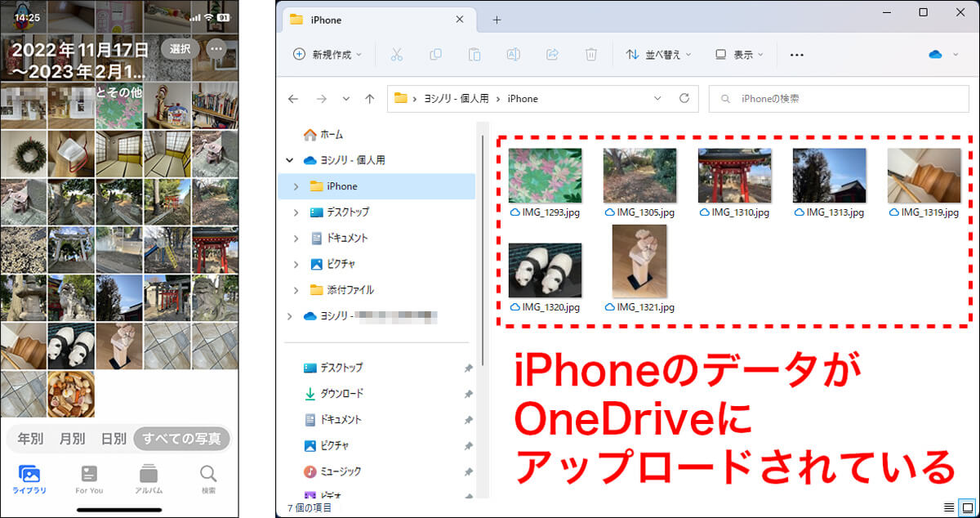Go forward with the right arrow
This screenshot has height=518, width=980.
click(x=321, y=99)
